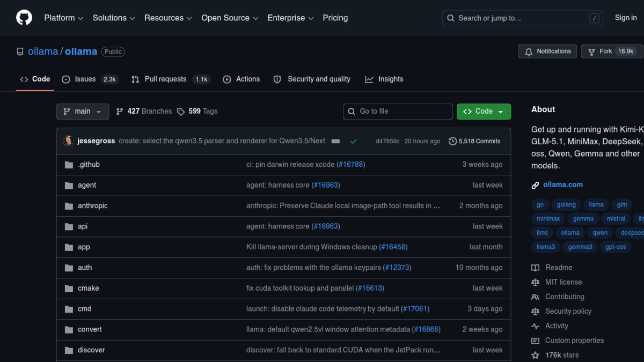Switch to Security and quality tab
This screenshot has height=362, width=644.
tap(312, 79)
